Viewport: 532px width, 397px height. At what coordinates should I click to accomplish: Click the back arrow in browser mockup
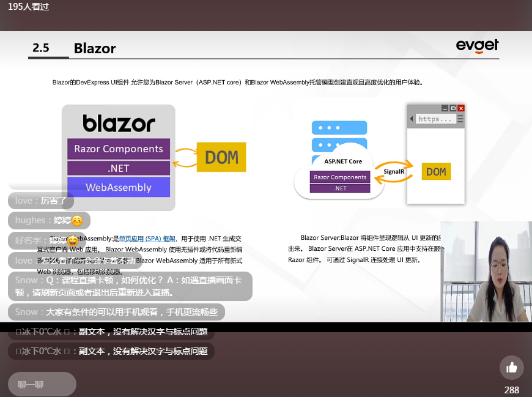(x=411, y=119)
